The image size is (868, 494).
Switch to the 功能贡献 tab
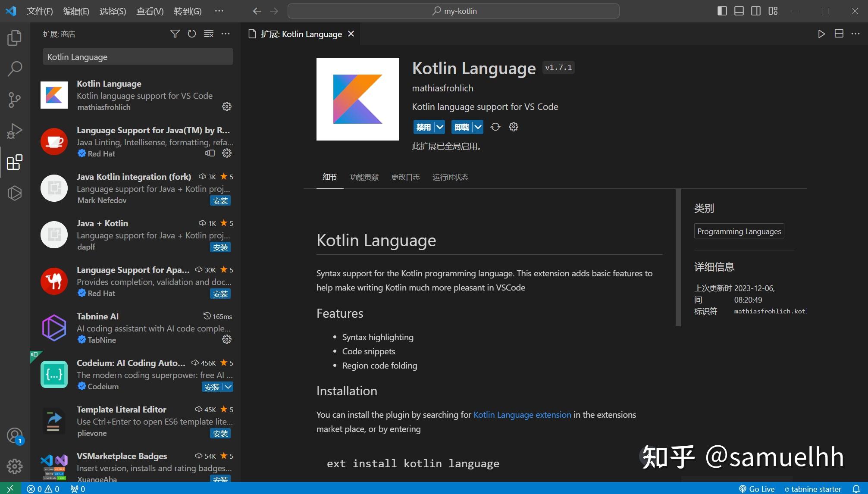click(x=363, y=177)
